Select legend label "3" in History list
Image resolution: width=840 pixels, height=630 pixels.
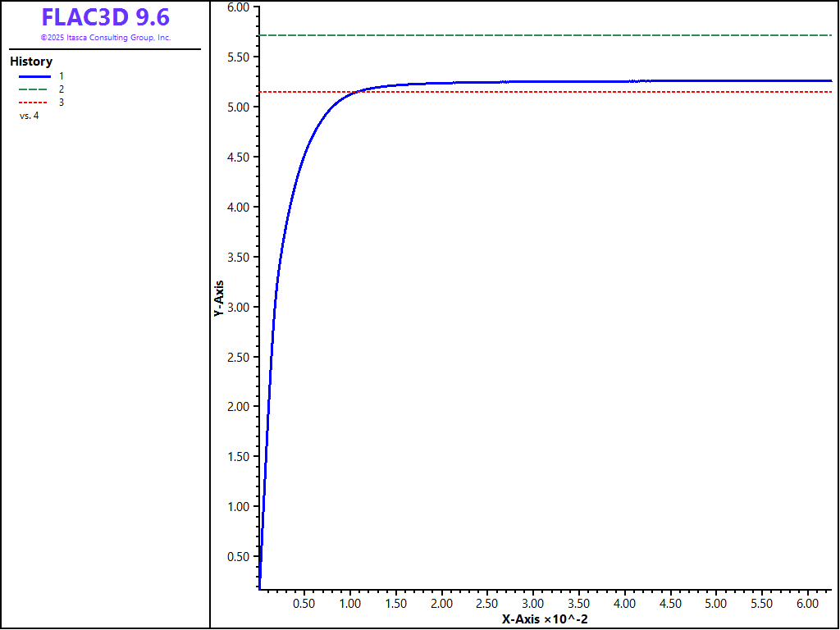coord(62,103)
